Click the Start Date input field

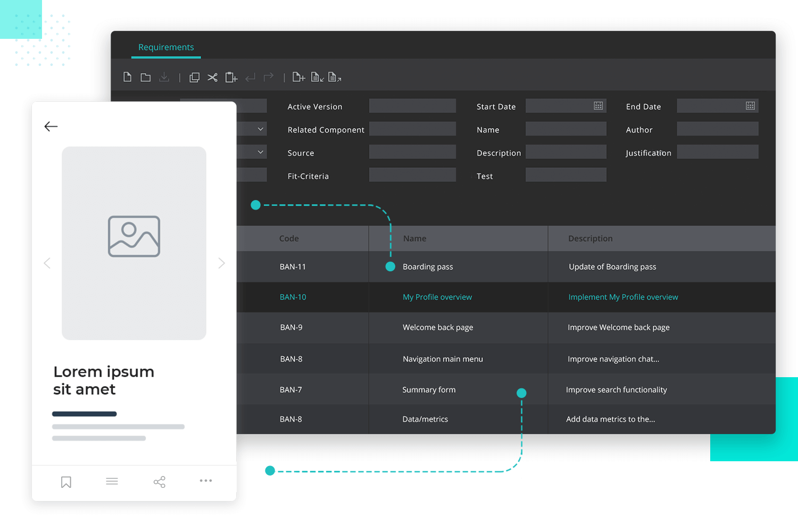pyautogui.click(x=566, y=106)
